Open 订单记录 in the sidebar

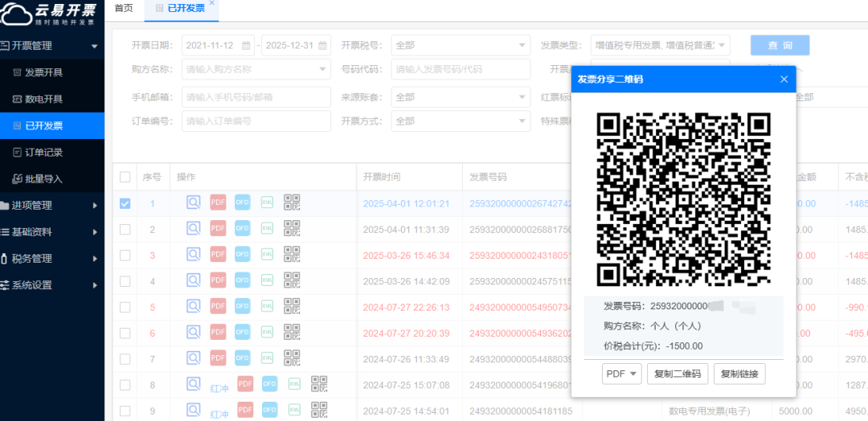pos(43,153)
